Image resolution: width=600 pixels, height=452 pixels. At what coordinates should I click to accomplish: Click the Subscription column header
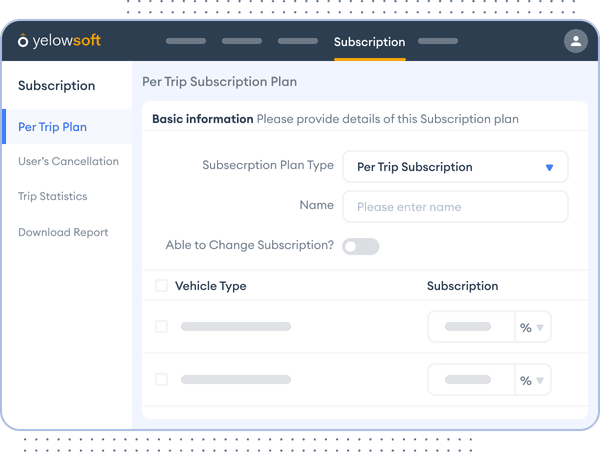tap(462, 286)
